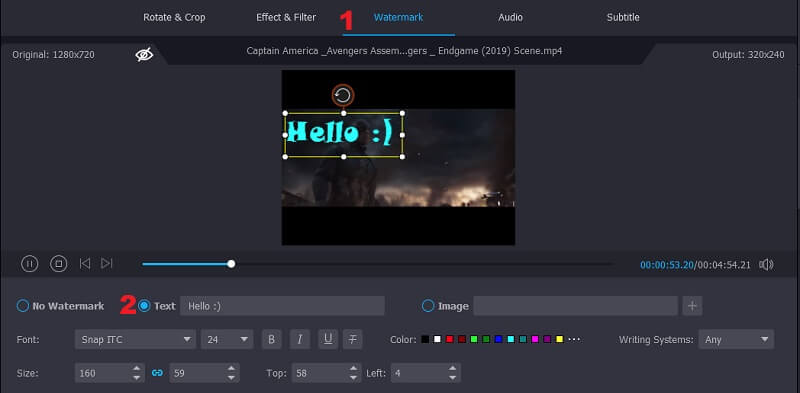Switch to the Effect & Filter tab
Screen dimensions: 800x393
tap(286, 17)
